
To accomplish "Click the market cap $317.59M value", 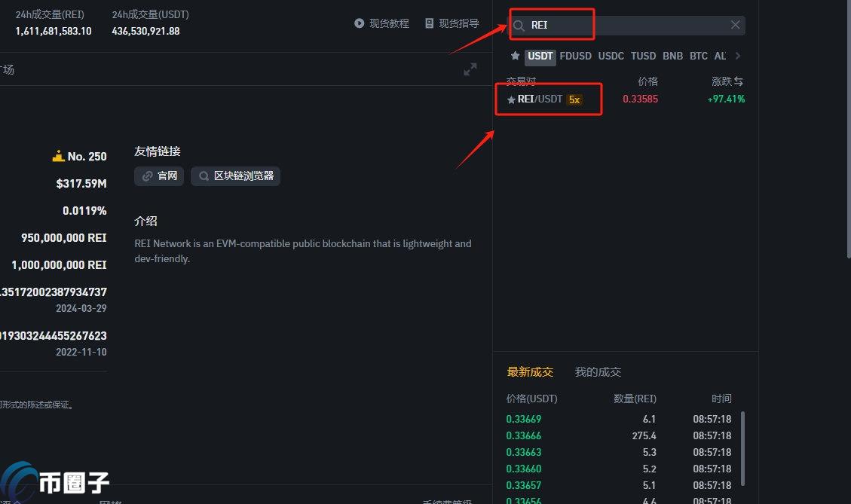I will [81, 184].
